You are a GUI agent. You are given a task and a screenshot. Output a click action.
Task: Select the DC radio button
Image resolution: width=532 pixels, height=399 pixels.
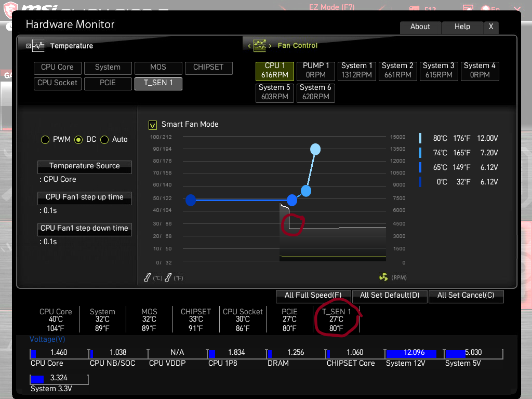(x=78, y=139)
